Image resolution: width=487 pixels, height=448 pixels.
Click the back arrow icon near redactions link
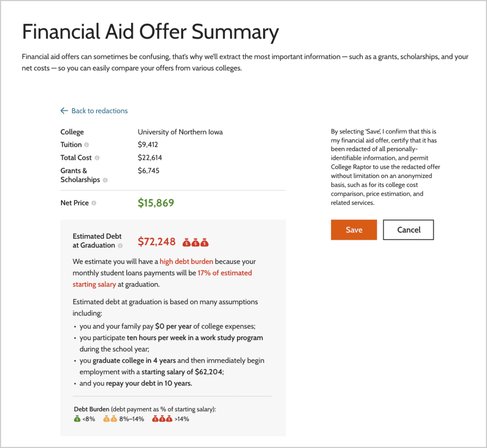click(x=64, y=111)
